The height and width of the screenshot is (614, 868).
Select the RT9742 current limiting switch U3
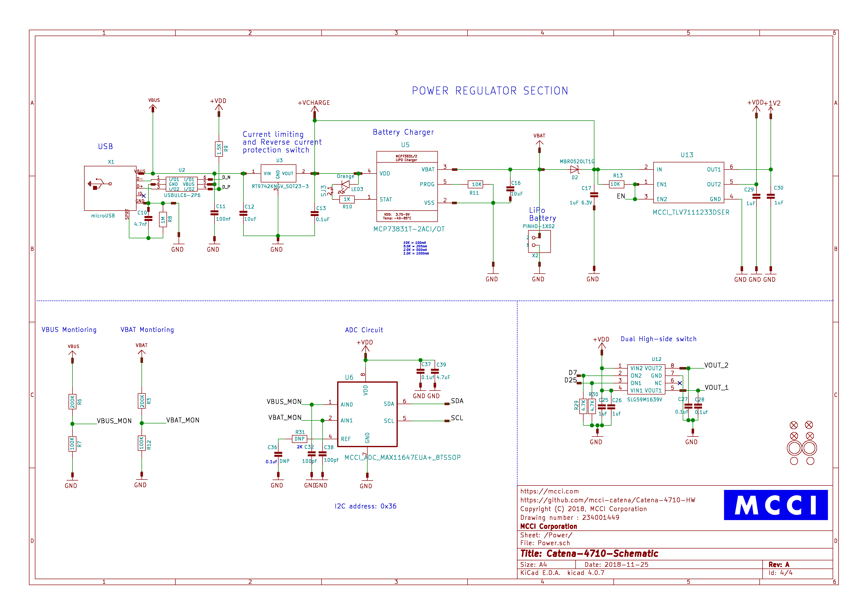(278, 174)
